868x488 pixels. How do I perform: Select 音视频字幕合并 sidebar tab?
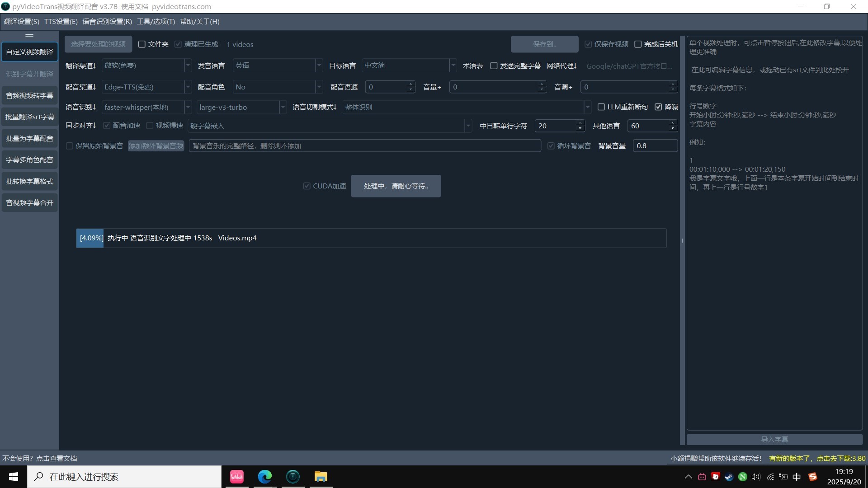pyautogui.click(x=29, y=202)
